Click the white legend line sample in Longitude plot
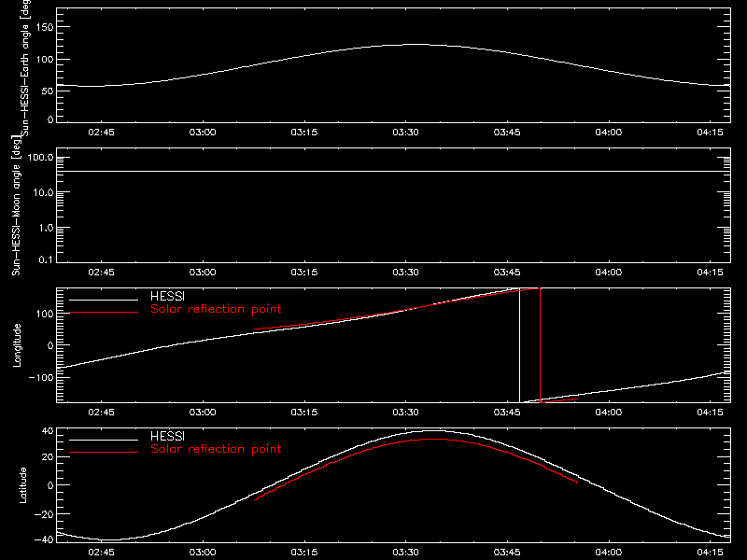The width and height of the screenshot is (747, 560). [104, 300]
